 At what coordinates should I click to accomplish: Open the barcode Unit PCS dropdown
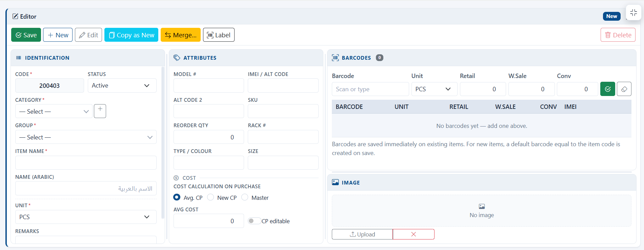tap(434, 89)
